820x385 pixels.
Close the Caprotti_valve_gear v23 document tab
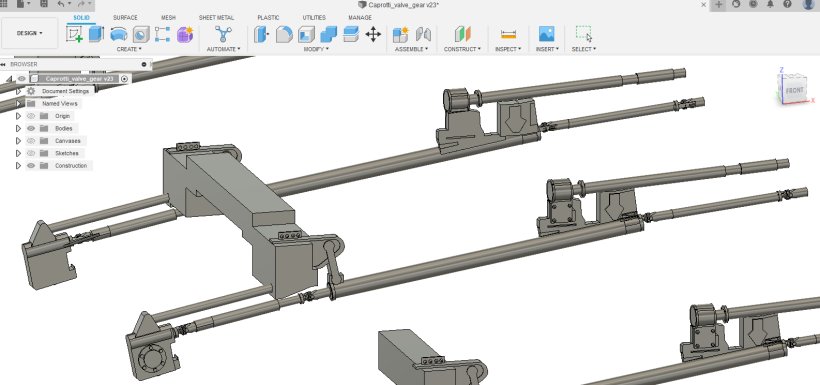coord(704,5)
